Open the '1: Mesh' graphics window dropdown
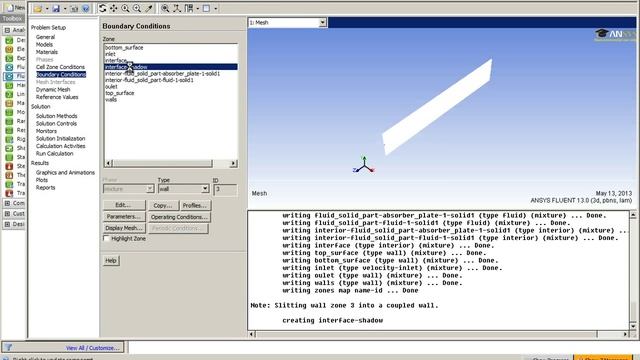This screenshot has width=640, height=360. click(322, 22)
